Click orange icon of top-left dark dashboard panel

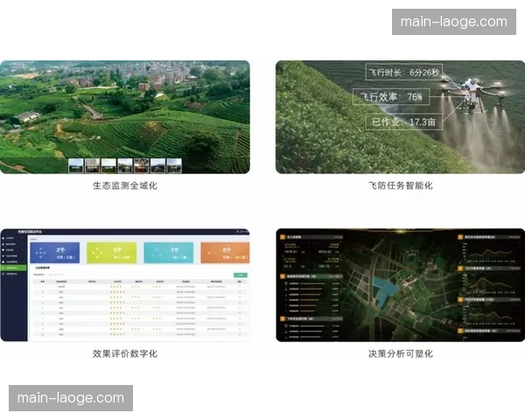(x=283, y=237)
